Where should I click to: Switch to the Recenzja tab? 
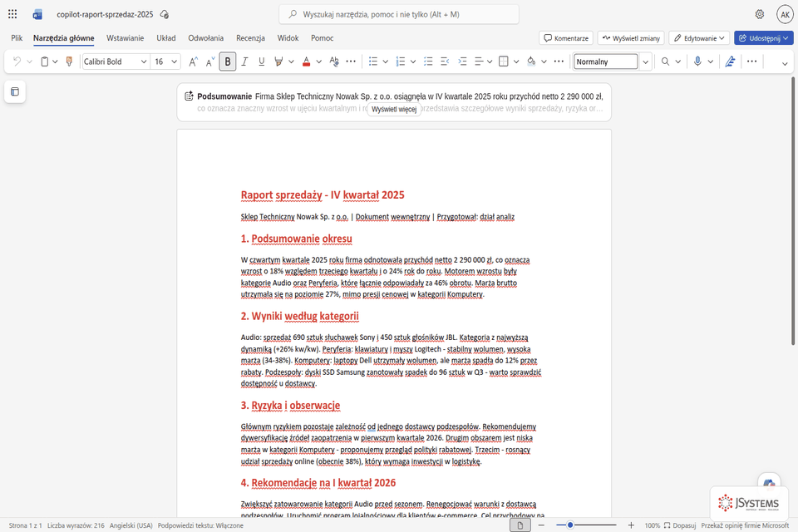pos(250,38)
